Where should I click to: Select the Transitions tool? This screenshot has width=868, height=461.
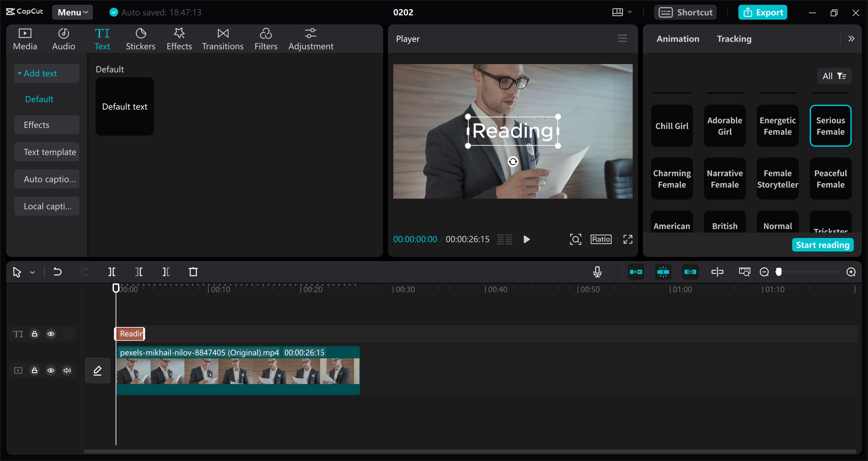pos(222,39)
